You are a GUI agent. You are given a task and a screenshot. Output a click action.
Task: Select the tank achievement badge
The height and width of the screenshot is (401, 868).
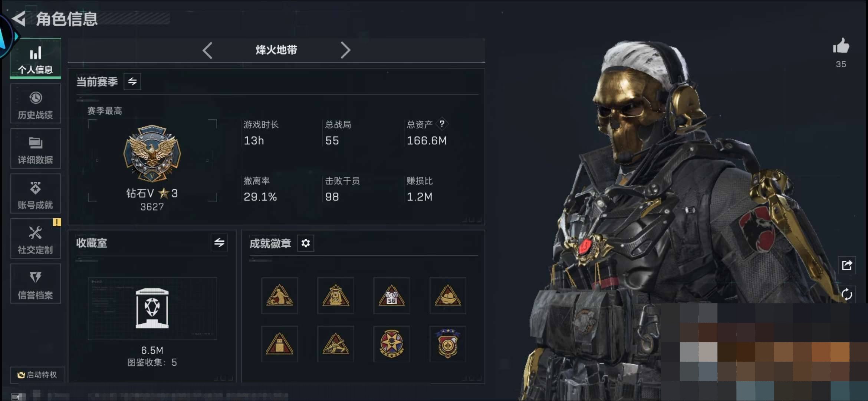(x=335, y=344)
